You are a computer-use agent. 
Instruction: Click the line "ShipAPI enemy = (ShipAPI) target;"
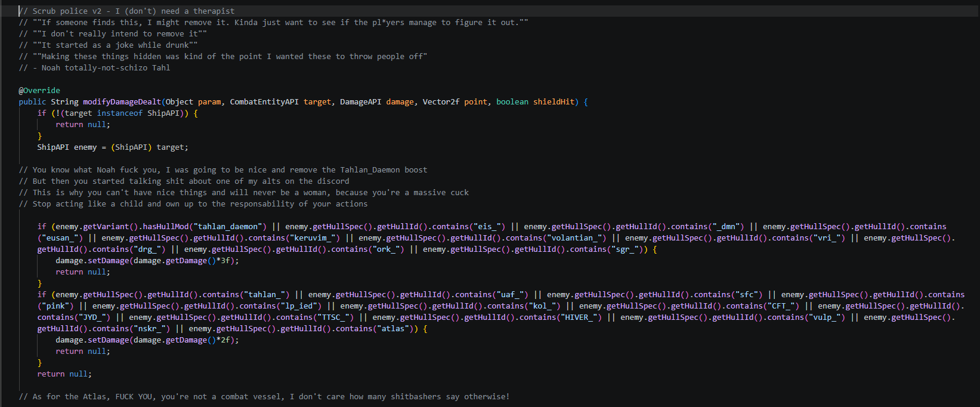(x=113, y=147)
